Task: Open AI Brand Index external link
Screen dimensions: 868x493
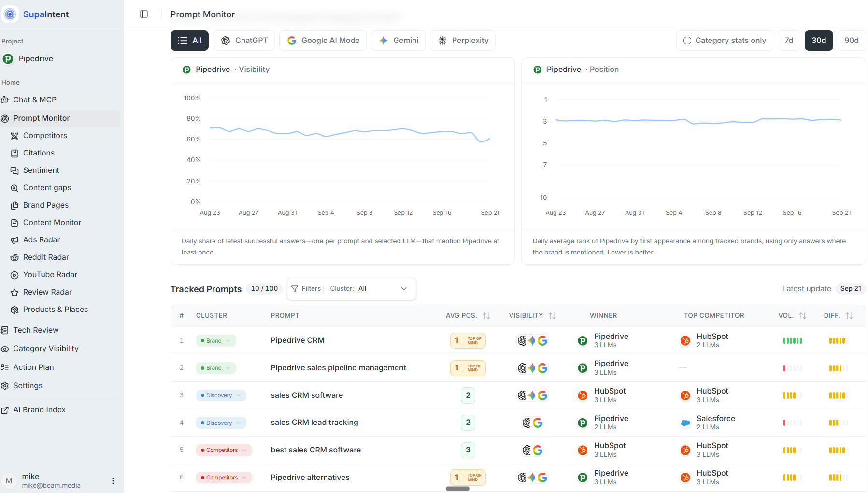Action: 34,410
